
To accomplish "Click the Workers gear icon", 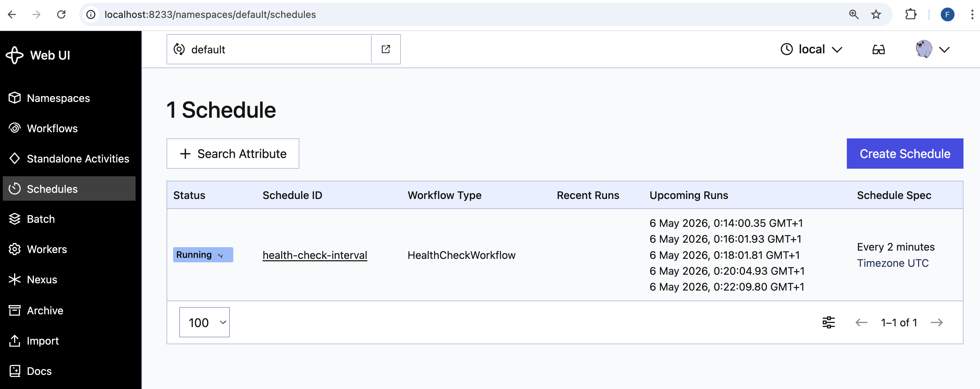I will point(14,249).
